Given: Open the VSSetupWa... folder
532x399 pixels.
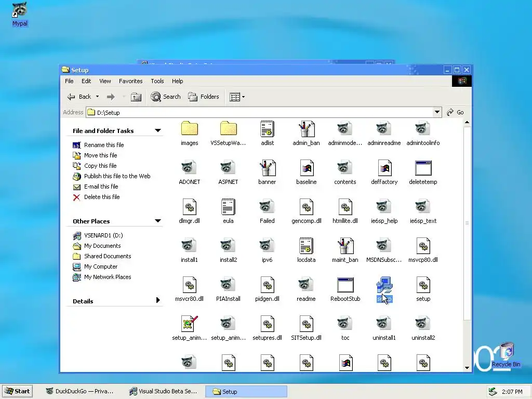Looking at the screenshot, I should [x=229, y=129].
